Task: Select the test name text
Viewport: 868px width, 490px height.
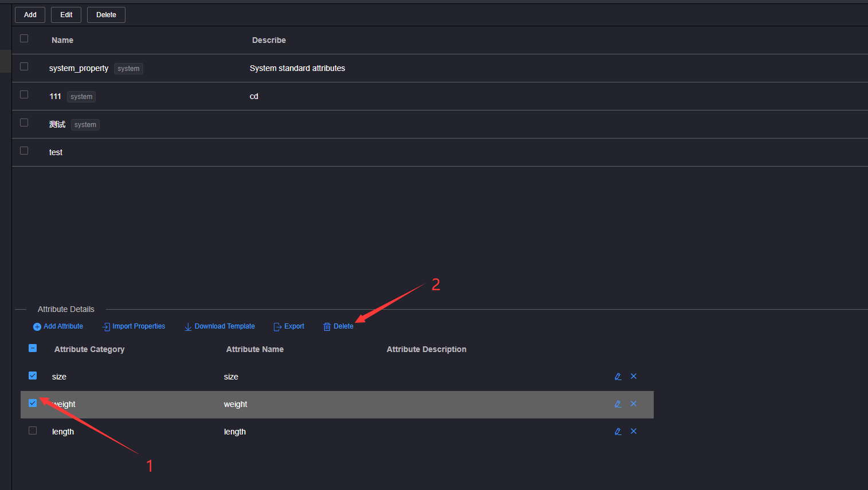Action: (x=56, y=152)
